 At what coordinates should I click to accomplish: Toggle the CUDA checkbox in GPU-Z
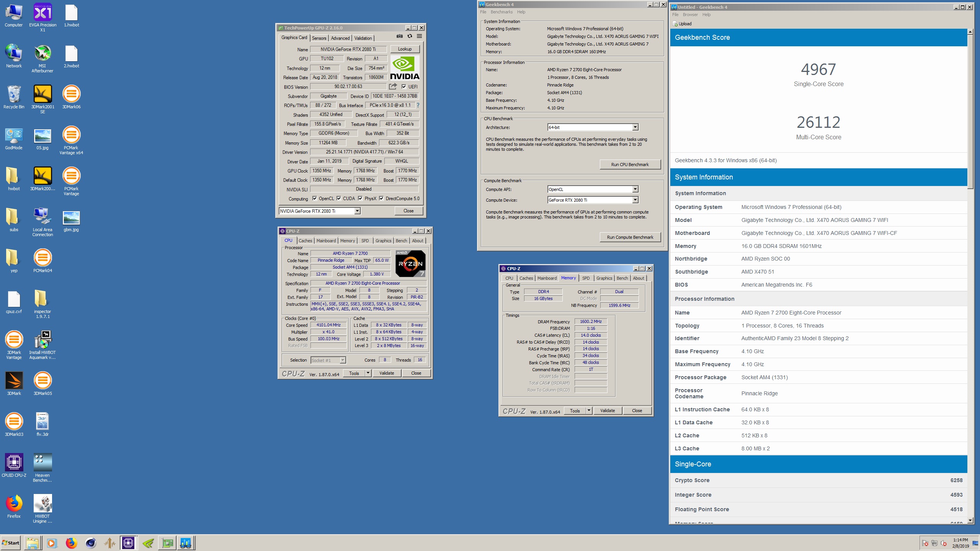pos(339,198)
